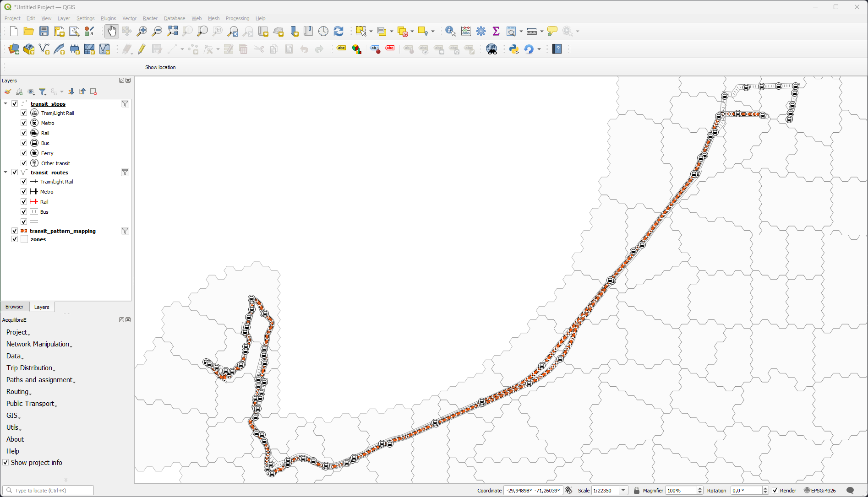This screenshot has width=868, height=497.
Task: Click the Python Console icon
Action: click(x=513, y=49)
